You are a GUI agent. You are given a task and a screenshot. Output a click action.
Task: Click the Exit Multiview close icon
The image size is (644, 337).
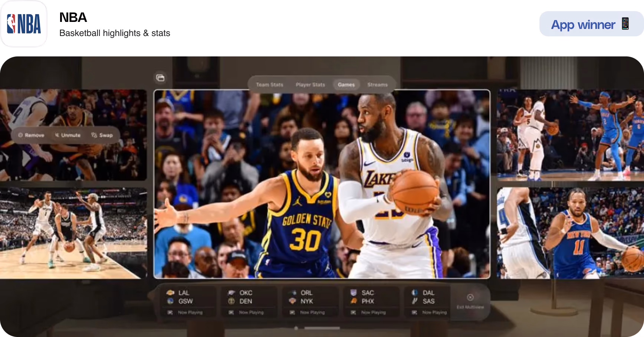coord(470,297)
